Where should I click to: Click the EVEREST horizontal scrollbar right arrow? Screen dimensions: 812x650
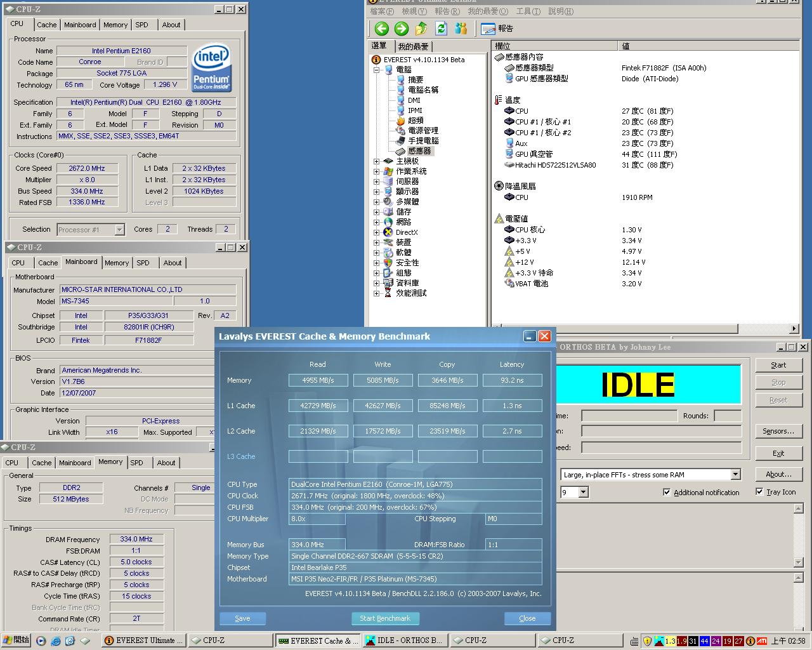point(794,329)
